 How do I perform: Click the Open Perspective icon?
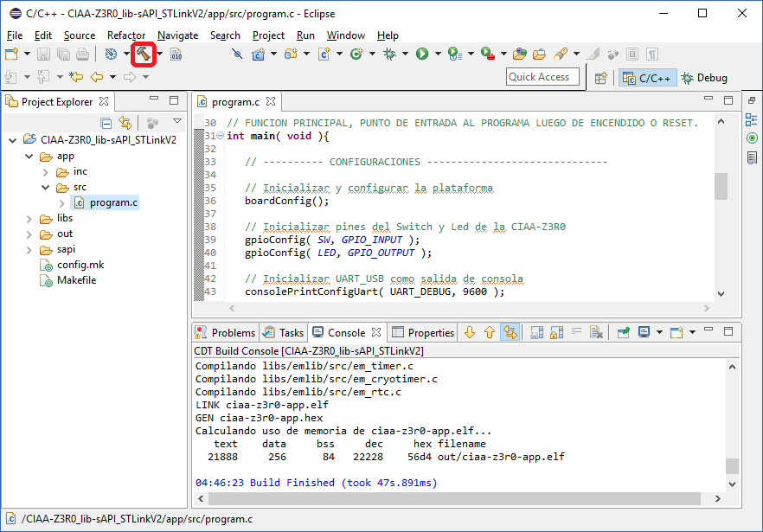click(x=601, y=79)
